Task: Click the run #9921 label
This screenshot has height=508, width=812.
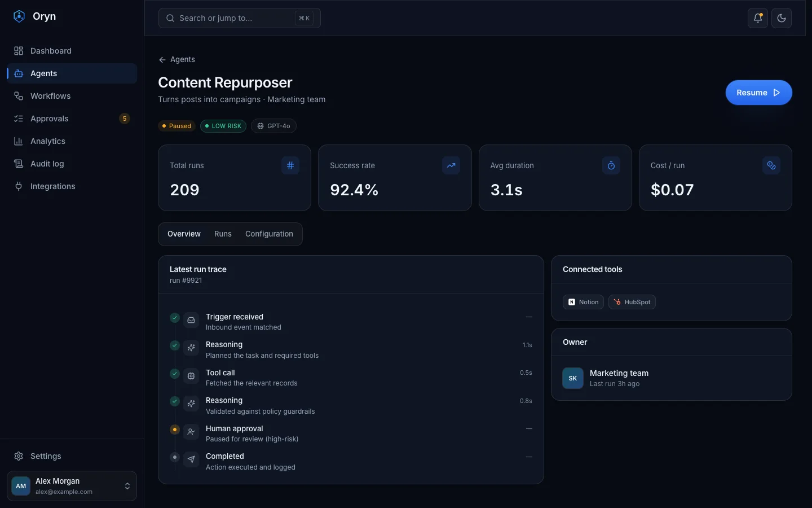Action: [x=186, y=281]
